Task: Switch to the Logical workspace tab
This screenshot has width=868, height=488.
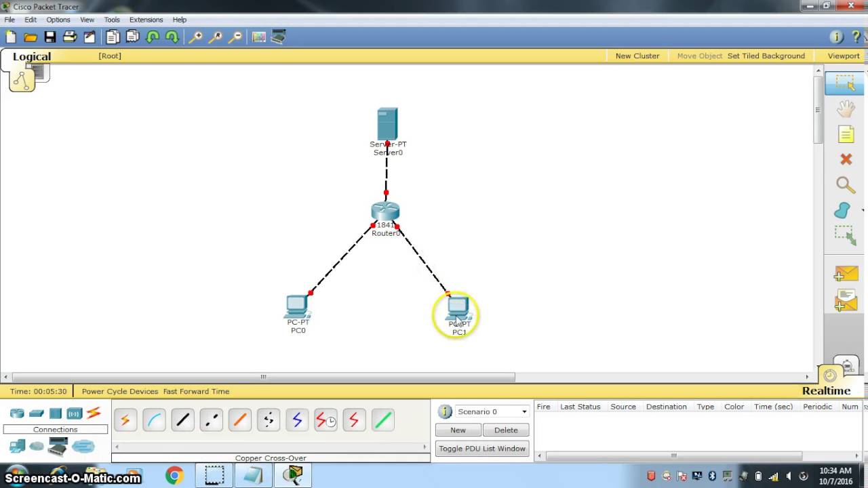Action: pyautogui.click(x=32, y=56)
